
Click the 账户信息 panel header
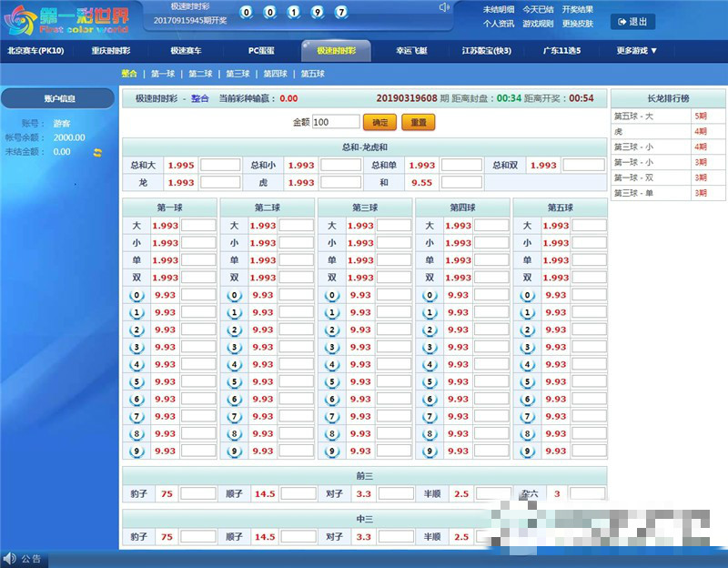[x=58, y=98]
